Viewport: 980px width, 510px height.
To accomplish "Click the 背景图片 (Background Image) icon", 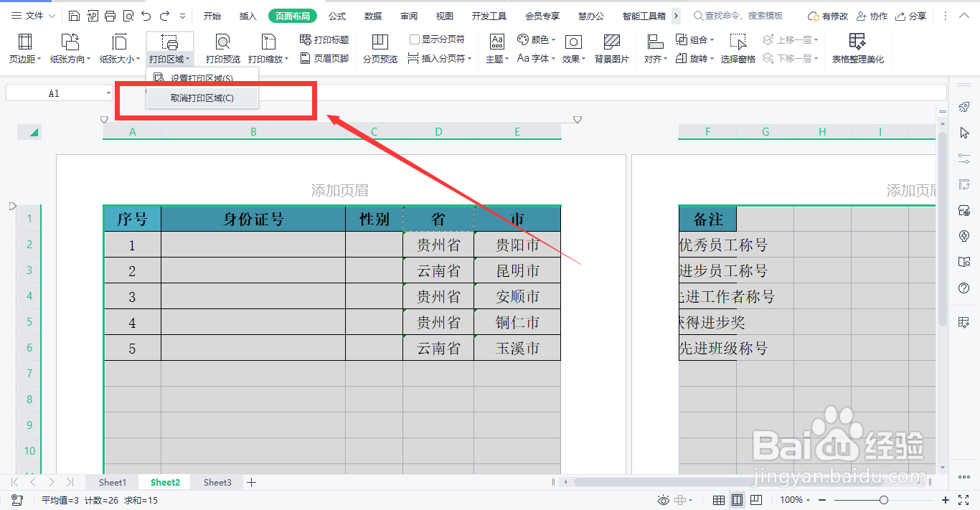I will pyautogui.click(x=611, y=47).
